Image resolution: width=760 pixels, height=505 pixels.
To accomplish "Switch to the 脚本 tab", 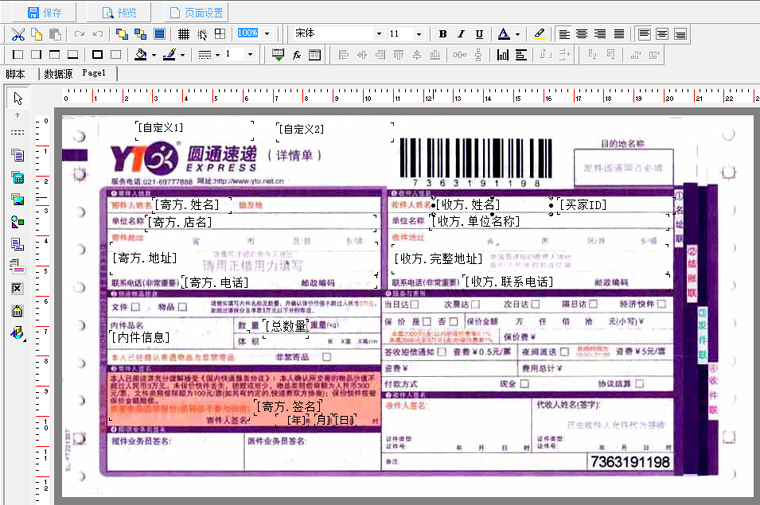I will pyautogui.click(x=15, y=74).
